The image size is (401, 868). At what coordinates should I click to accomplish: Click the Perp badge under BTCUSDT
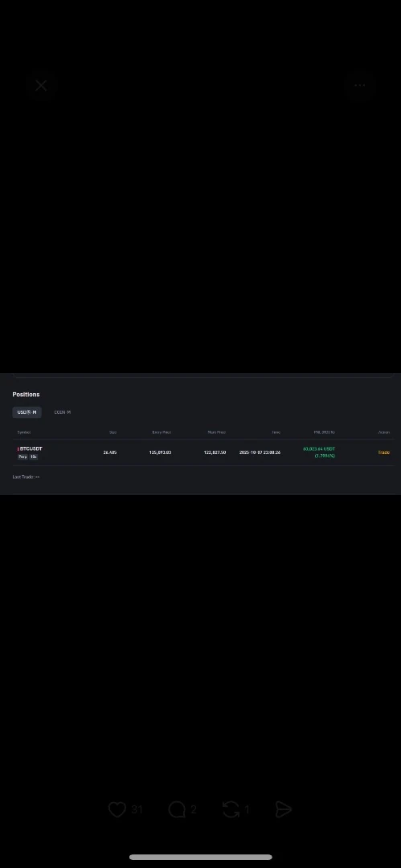pos(23,457)
